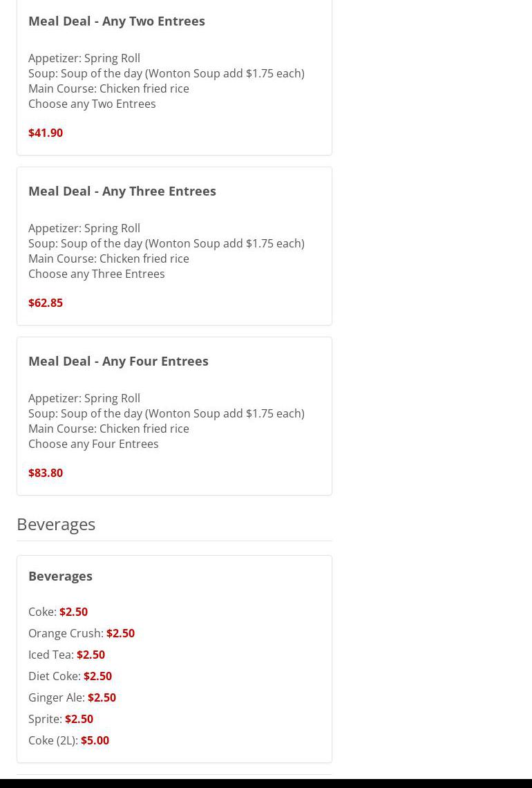Click the large Beverages section heading
532x788 pixels.
pyautogui.click(x=56, y=524)
